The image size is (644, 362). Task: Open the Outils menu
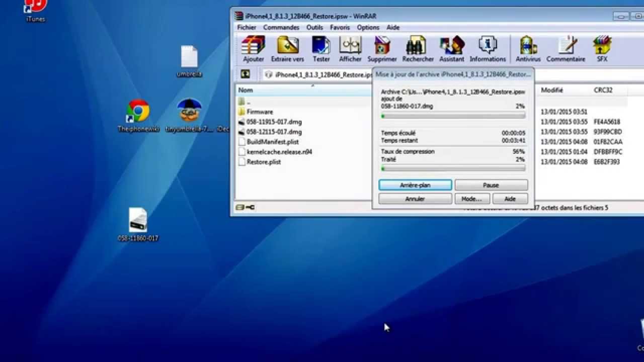[x=314, y=28]
